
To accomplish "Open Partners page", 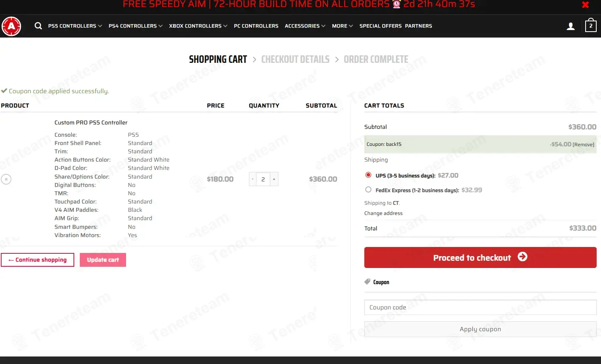I will pyautogui.click(x=418, y=26).
